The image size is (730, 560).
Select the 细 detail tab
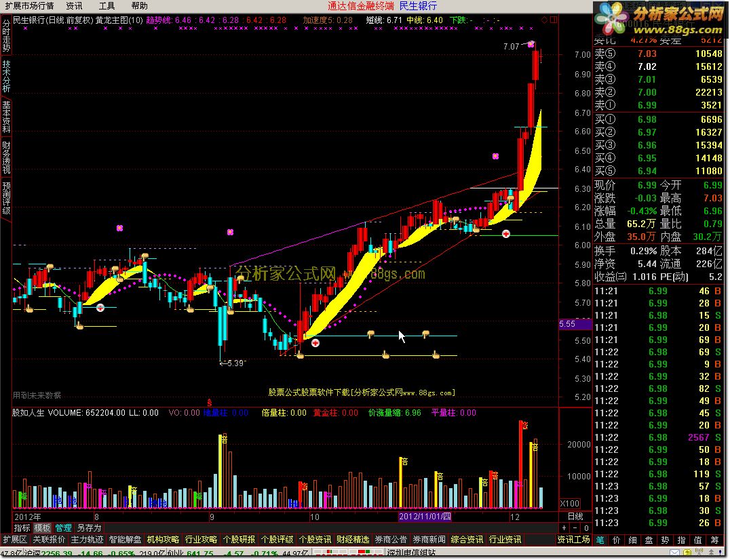click(633, 540)
